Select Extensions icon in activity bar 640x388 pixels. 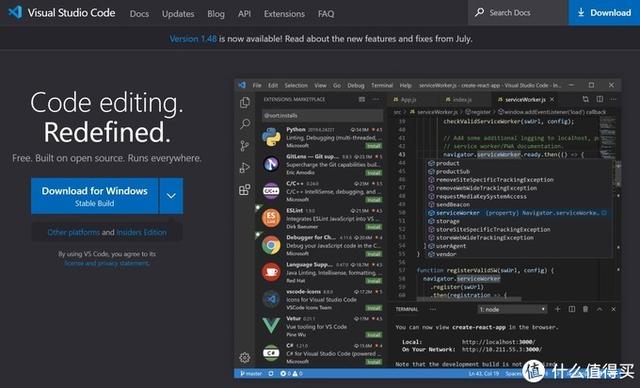[x=245, y=190]
